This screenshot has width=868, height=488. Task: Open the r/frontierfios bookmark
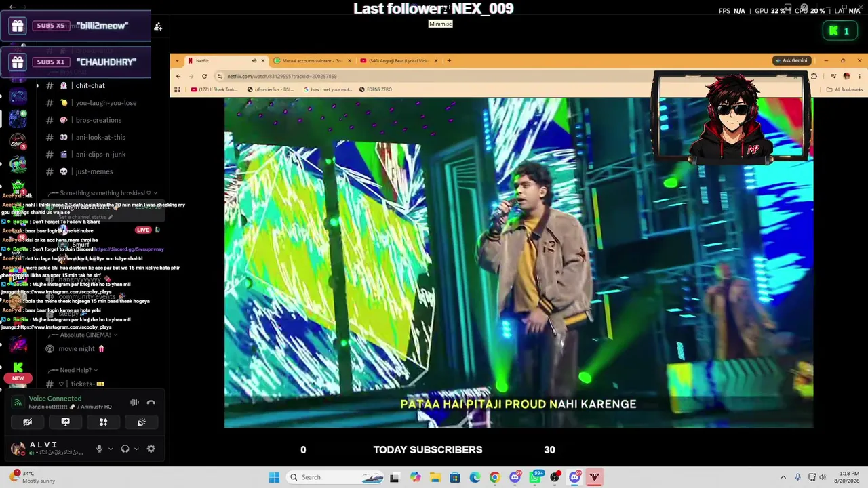point(270,89)
